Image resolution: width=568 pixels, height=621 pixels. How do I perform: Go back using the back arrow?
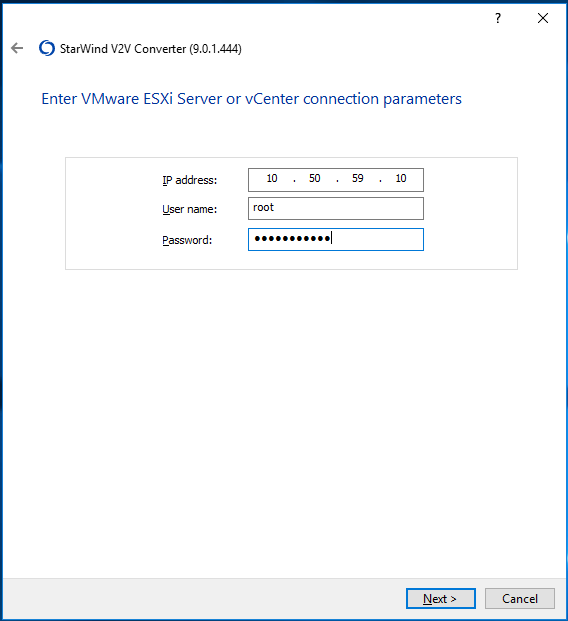click(17, 48)
